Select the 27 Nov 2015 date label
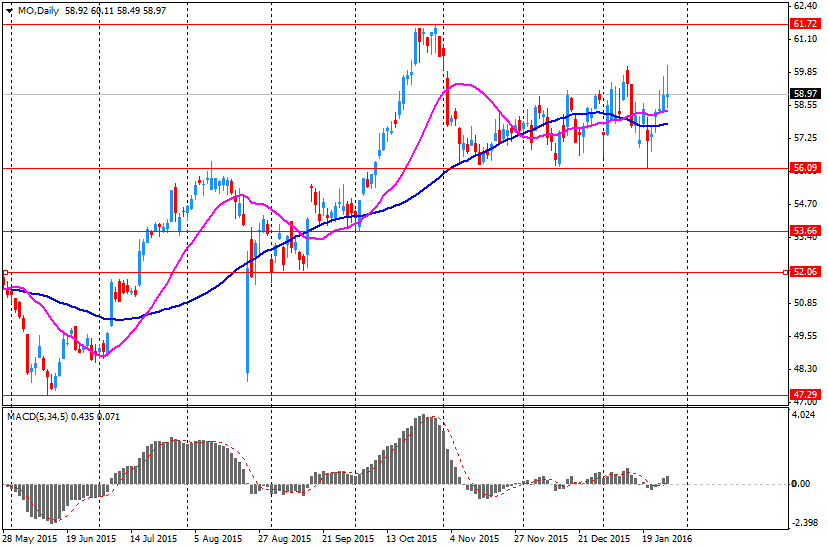 pos(541,539)
